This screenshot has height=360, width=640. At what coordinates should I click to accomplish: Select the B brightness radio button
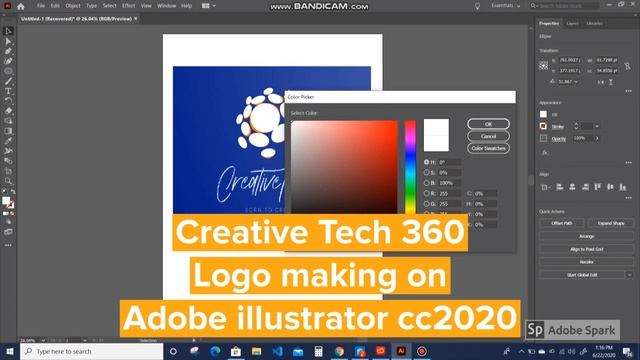point(427,183)
